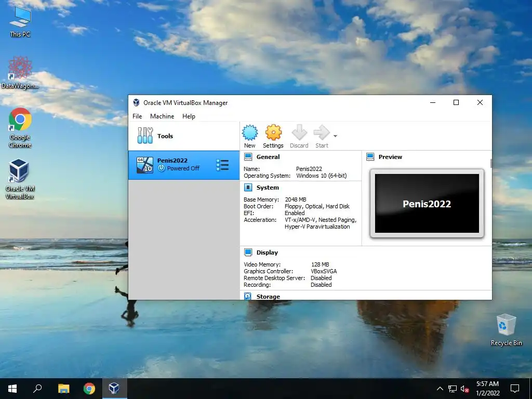Click the '2048 MB' base memory value
532x399 pixels.
click(296, 199)
